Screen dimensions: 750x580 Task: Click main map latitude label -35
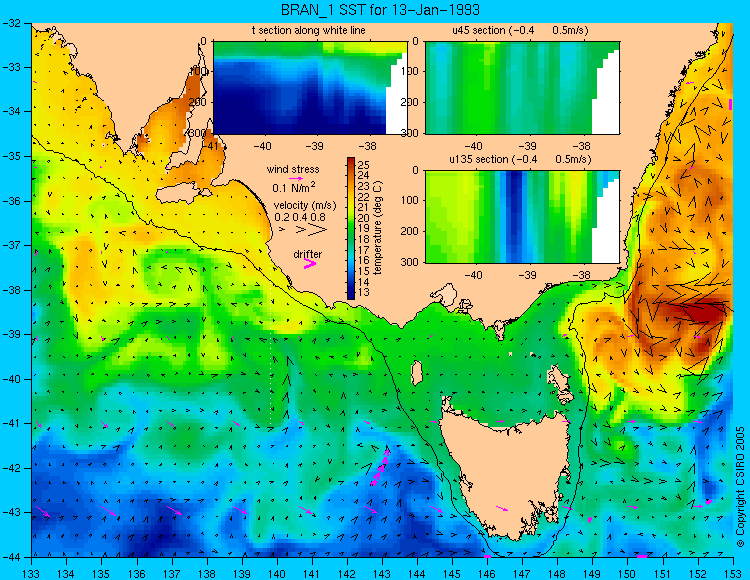[x=11, y=156]
